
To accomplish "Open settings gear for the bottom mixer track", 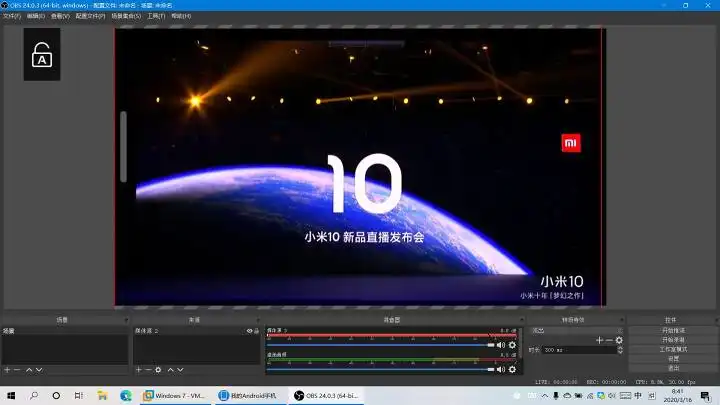I will [512, 369].
